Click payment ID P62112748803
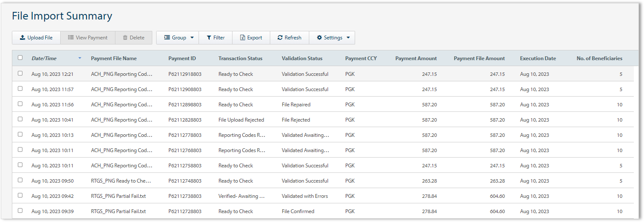The width and height of the screenshot is (644, 222). tap(185, 181)
